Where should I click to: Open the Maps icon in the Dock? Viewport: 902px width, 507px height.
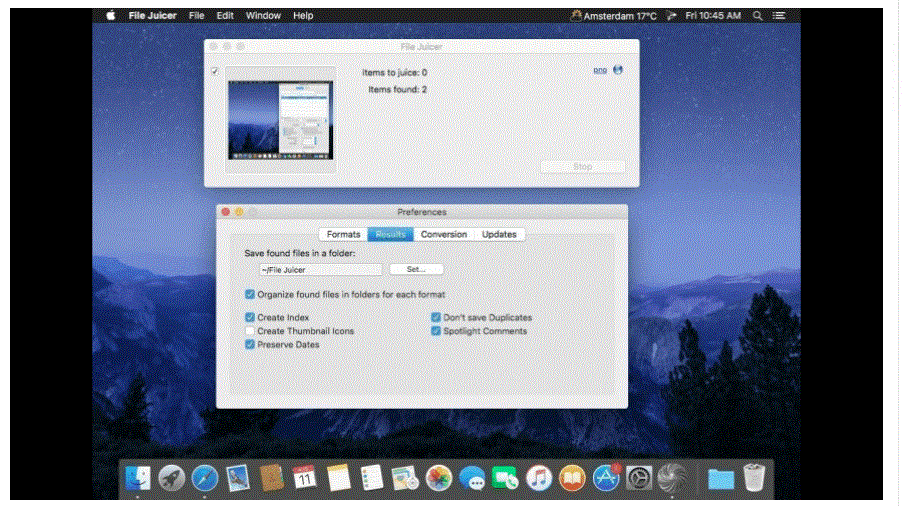point(405,478)
